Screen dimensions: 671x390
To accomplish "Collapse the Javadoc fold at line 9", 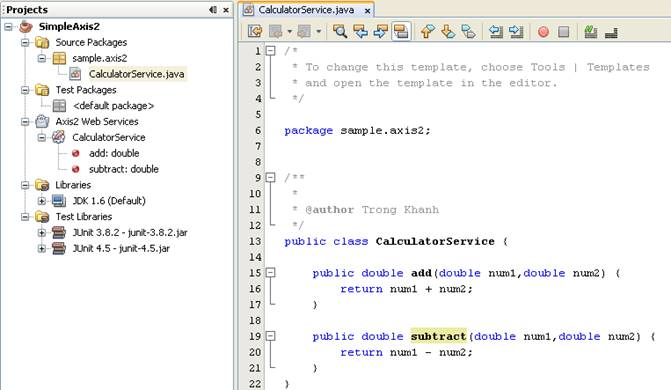I will (270, 177).
